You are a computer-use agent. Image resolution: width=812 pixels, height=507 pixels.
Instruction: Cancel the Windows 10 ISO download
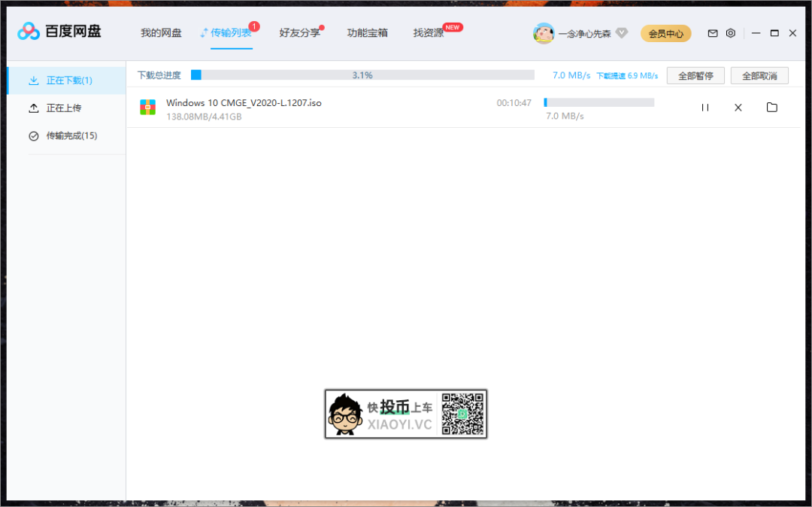[738, 108]
